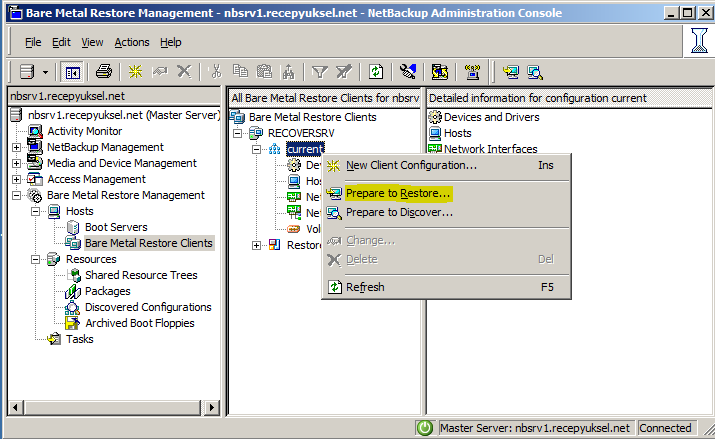The image size is (715, 439).
Task: Select Activity Monitor in the tree
Action: pyautogui.click(x=85, y=131)
